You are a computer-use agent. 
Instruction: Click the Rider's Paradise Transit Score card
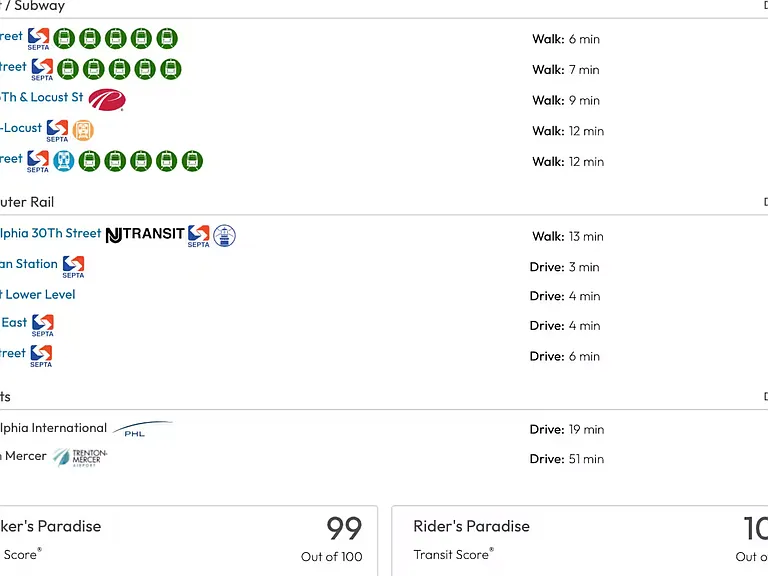[x=580, y=541]
